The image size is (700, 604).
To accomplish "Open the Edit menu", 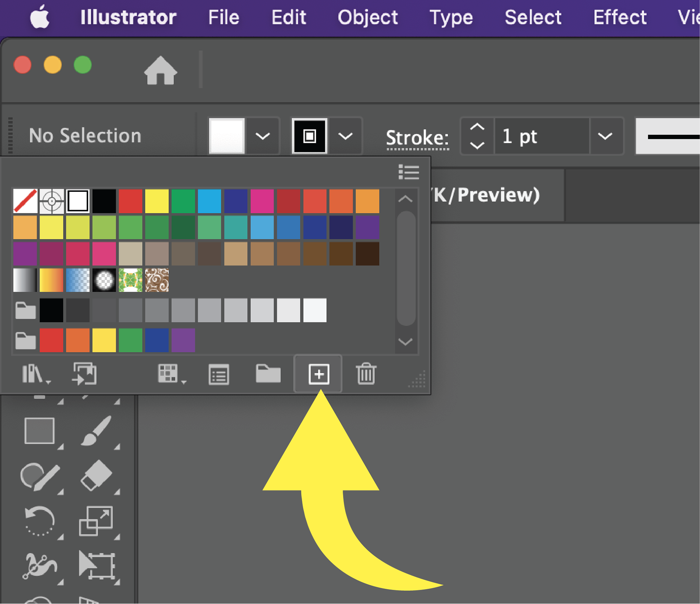I will click(289, 17).
